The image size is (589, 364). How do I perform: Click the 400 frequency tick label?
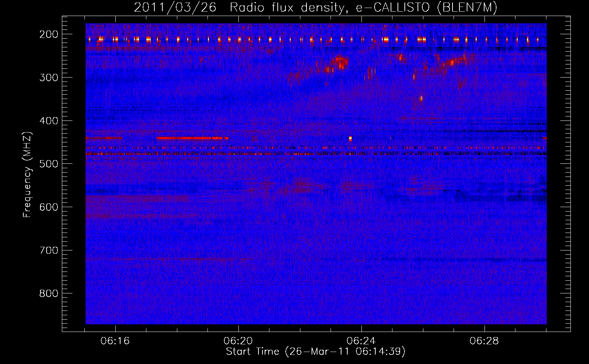[49, 121]
